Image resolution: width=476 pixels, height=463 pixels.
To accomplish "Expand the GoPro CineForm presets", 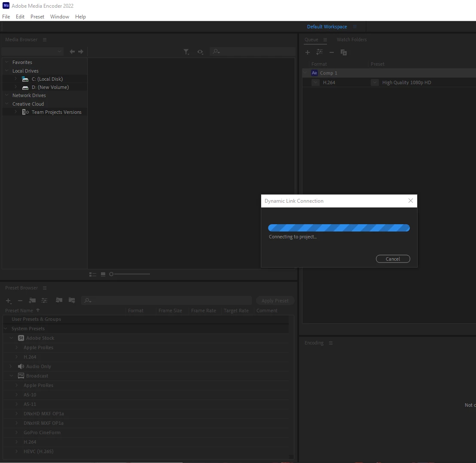I will click(x=17, y=433).
